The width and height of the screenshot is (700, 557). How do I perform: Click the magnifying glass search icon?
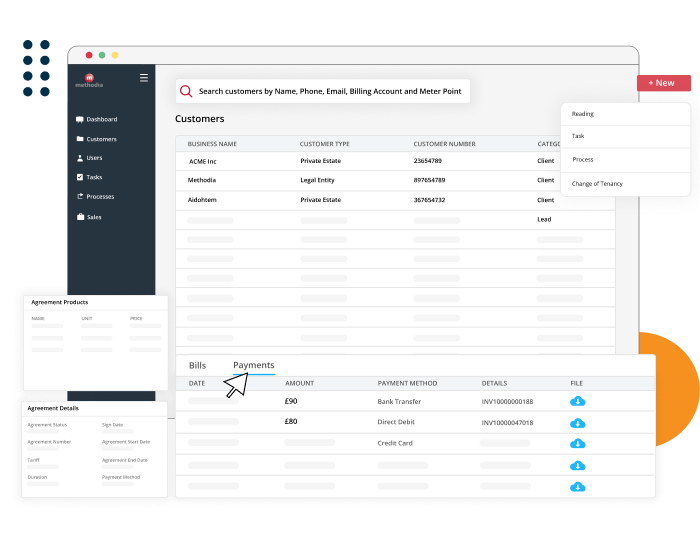pyautogui.click(x=186, y=91)
